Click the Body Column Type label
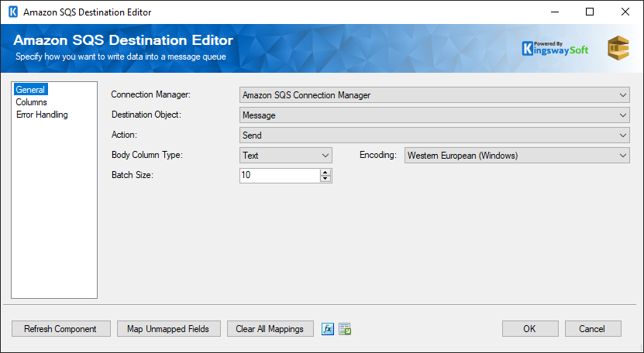Image resolution: width=644 pixels, height=353 pixels. coord(147,155)
